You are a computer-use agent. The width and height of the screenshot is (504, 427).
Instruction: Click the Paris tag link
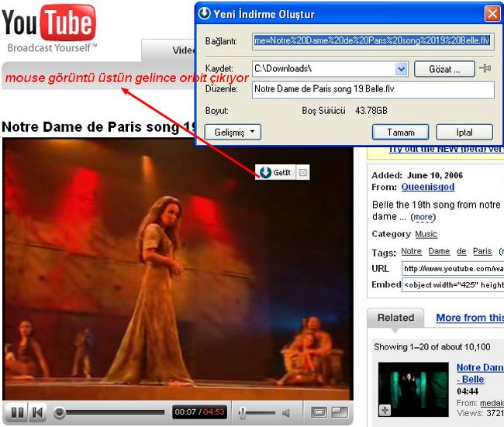(x=482, y=251)
